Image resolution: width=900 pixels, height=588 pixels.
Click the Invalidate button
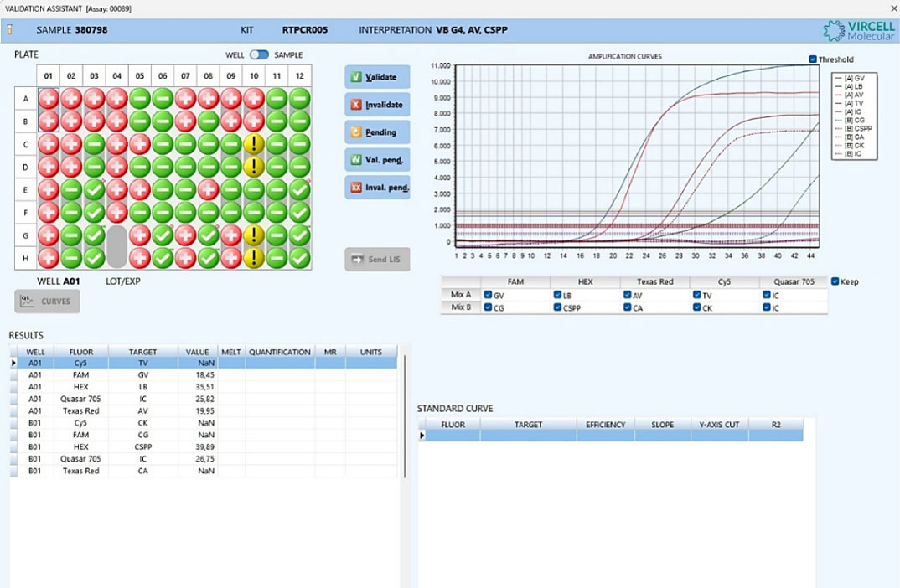(x=377, y=105)
